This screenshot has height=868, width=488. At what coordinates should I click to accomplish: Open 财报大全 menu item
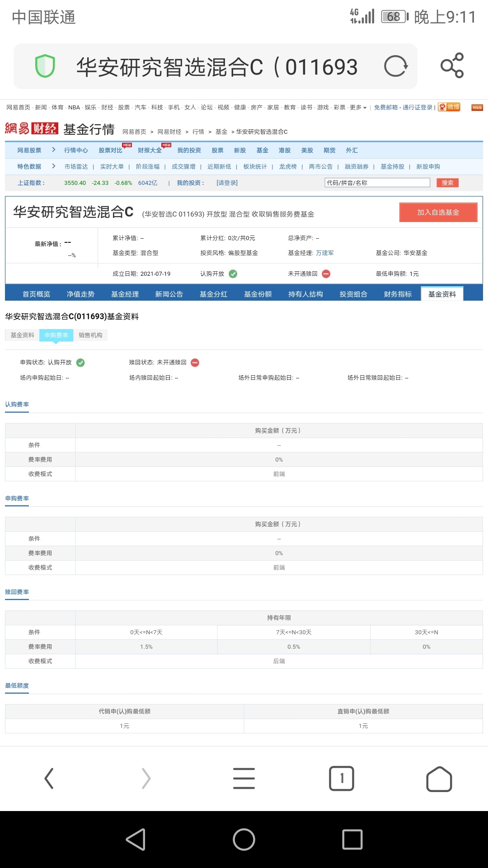(150, 150)
